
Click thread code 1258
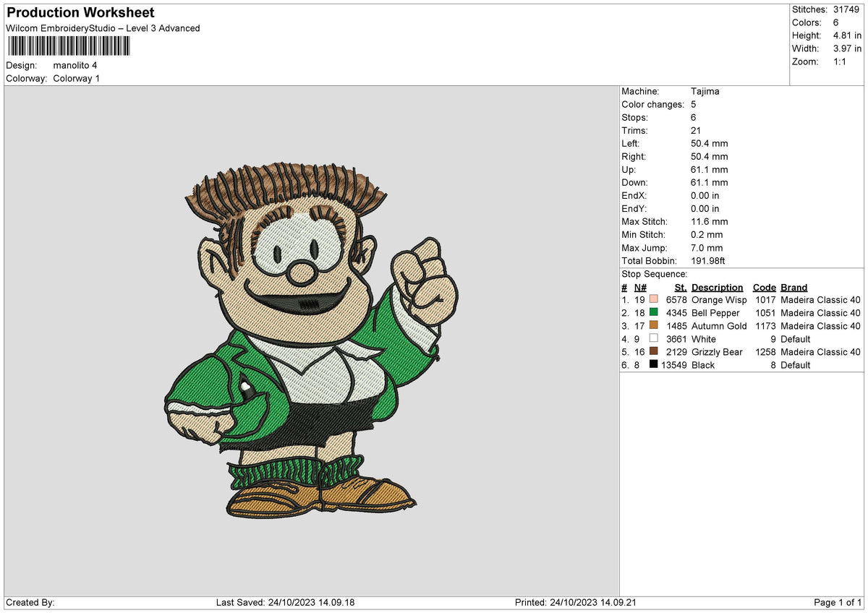tap(766, 352)
